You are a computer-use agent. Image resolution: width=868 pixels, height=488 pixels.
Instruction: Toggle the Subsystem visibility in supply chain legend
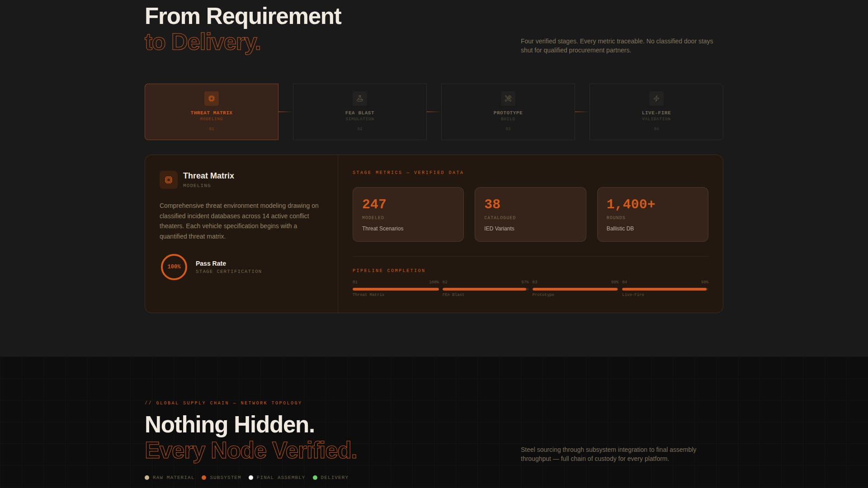coord(204,477)
